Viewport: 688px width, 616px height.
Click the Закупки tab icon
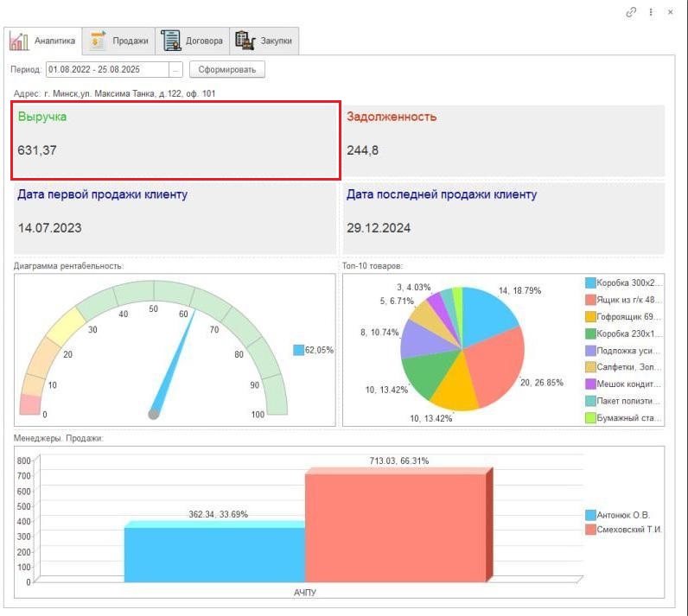pos(245,41)
